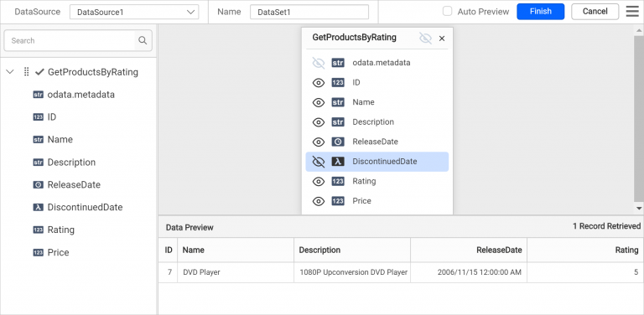
Task: Close the GetProductsByRating popup
Action: click(x=442, y=39)
